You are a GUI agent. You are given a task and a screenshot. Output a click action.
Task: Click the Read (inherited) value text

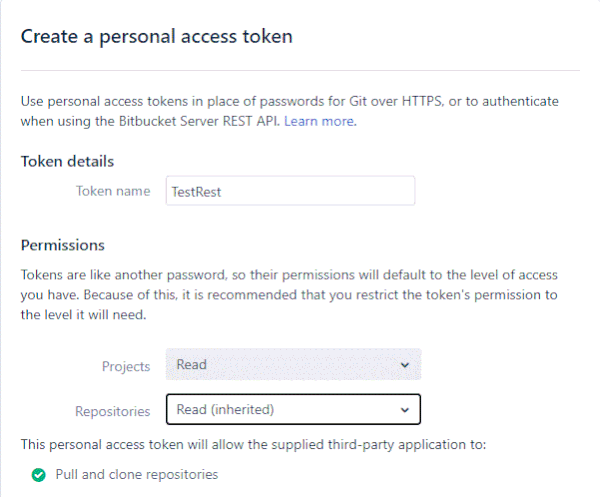(x=225, y=409)
